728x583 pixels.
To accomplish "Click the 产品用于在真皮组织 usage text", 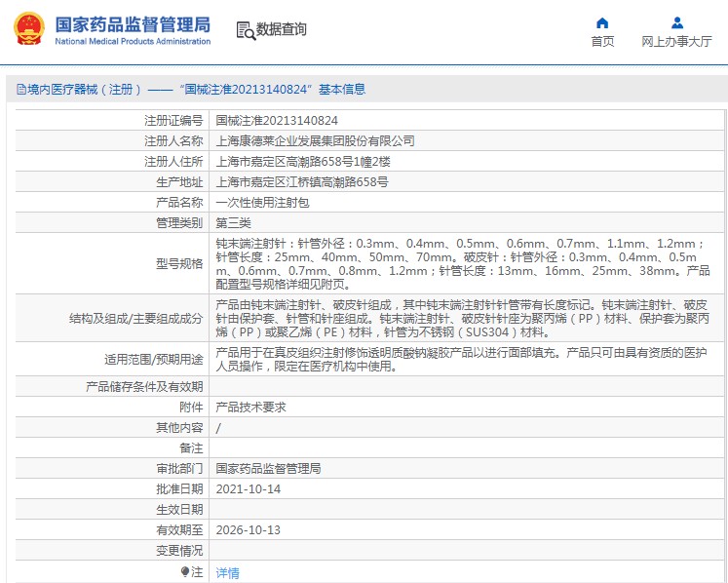I will click(462, 360).
